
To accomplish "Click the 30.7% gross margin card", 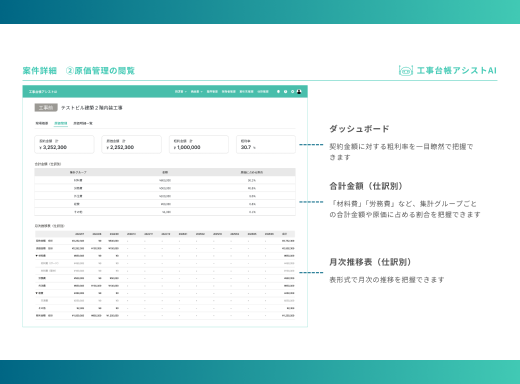I will 266,144.
